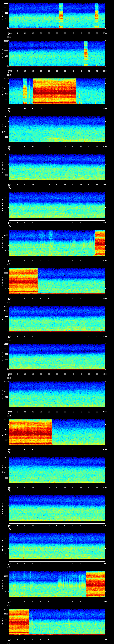Click red burst at start of 8:43 panel
The height and width of the screenshot is (644, 114).
point(23,280)
